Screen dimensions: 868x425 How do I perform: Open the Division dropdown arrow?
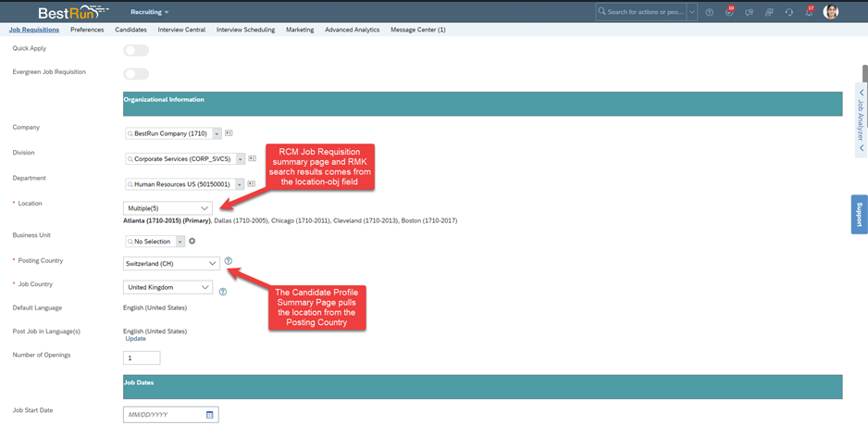click(x=241, y=159)
